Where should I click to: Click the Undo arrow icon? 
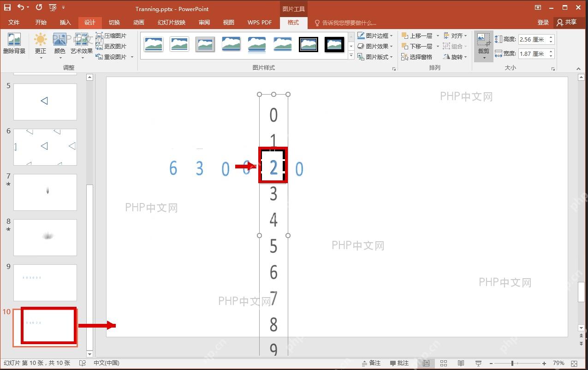[x=21, y=7]
